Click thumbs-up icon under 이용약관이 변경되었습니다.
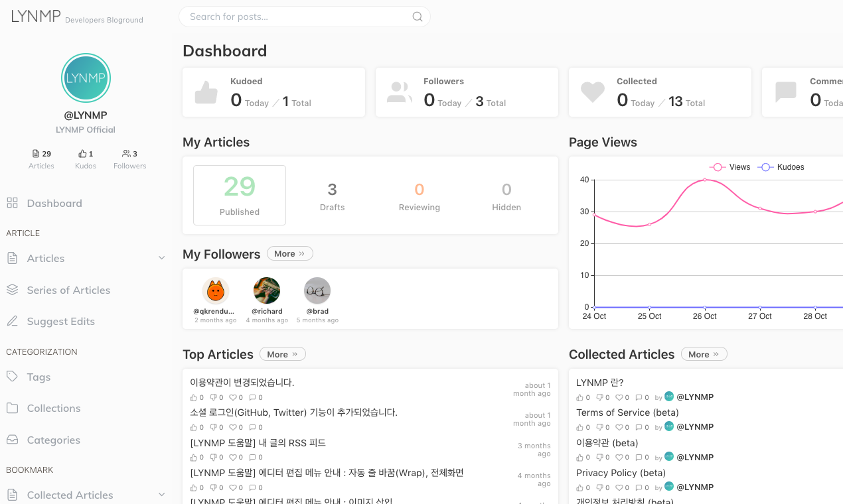This screenshot has width=843, height=504. [194, 398]
